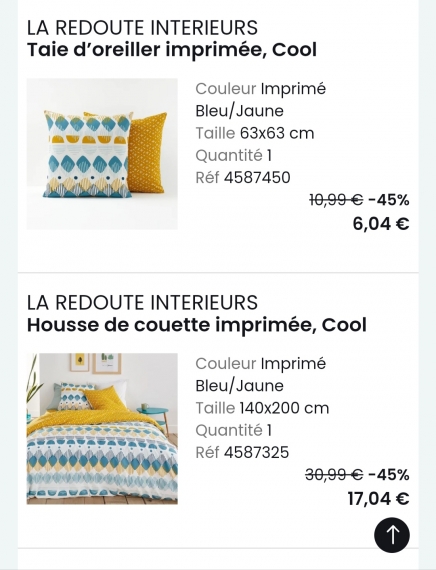Select the reference number 4587325
The width and height of the screenshot is (436, 570).
pos(256,452)
